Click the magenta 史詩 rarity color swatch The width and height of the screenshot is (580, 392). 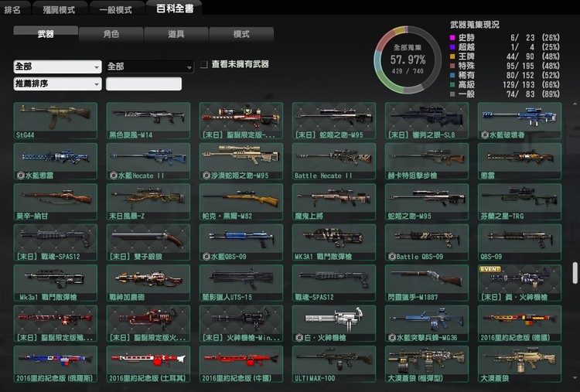pos(452,37)
